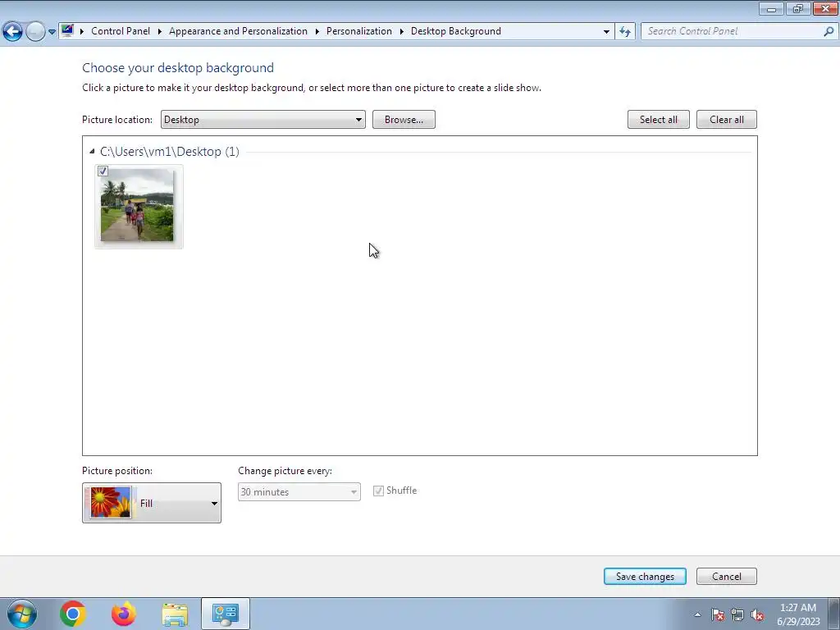Click the muted volume tray icon
840x630 pixels.
click(x=757, y=614)
